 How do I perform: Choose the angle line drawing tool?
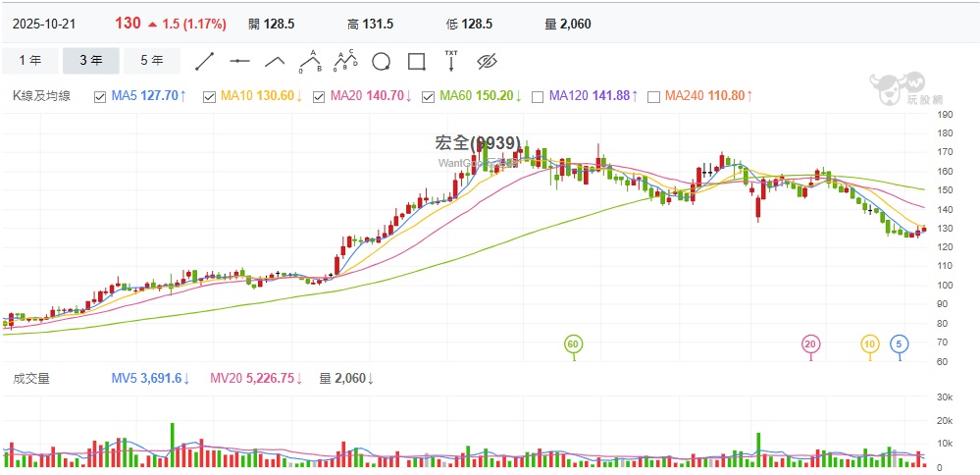(x=276, y=61)
